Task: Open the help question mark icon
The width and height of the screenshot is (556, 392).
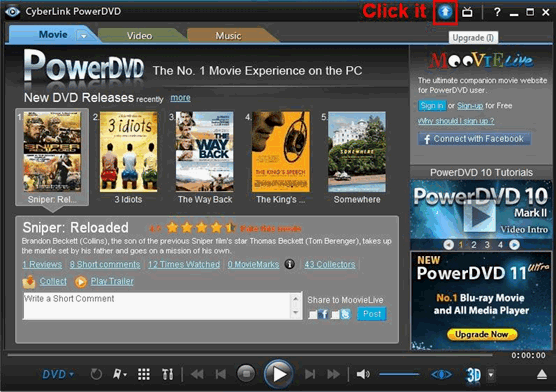Action: 497,12
